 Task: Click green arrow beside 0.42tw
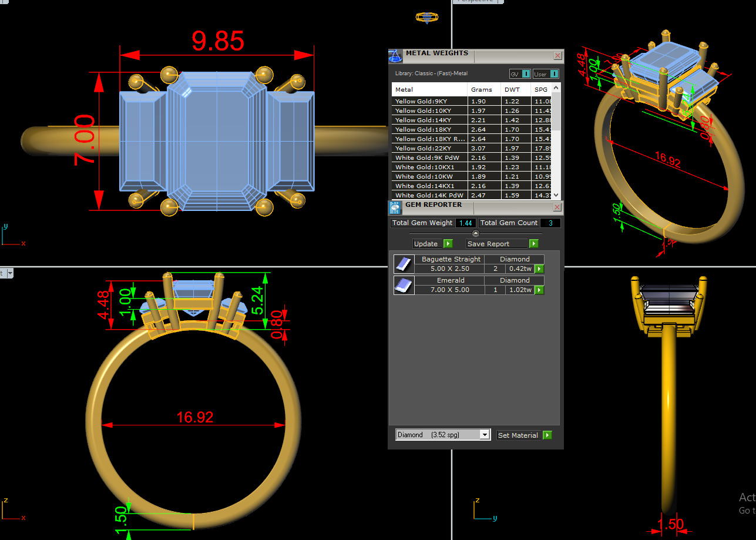[x=539, y=269]
